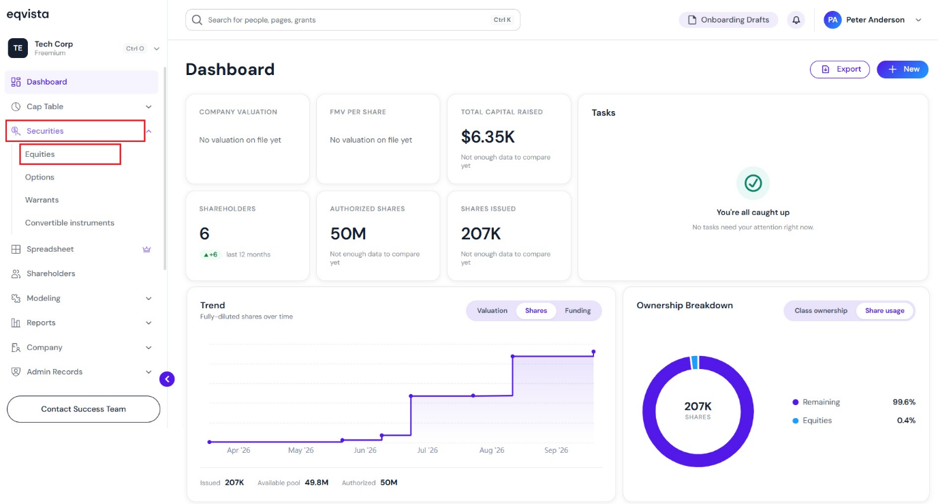Click the +6 green change badge
938x504 pixels.
(x=210, y=255)
